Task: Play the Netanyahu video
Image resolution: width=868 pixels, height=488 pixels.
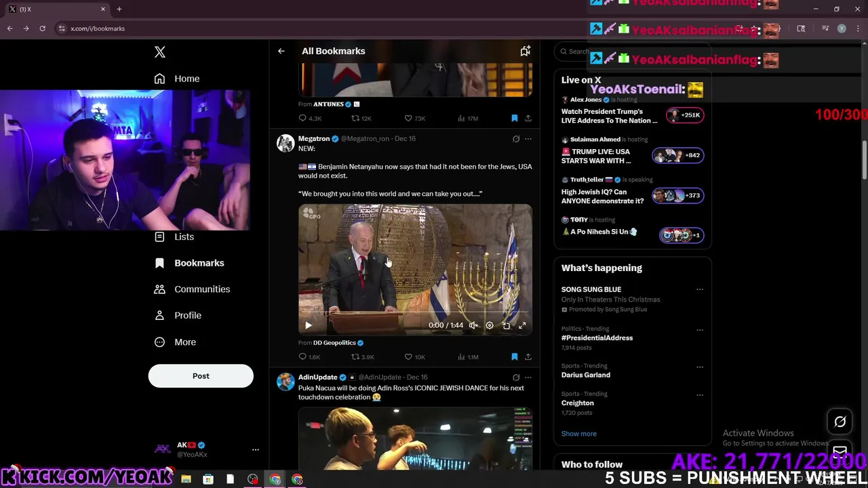Action: coord(308,325)
